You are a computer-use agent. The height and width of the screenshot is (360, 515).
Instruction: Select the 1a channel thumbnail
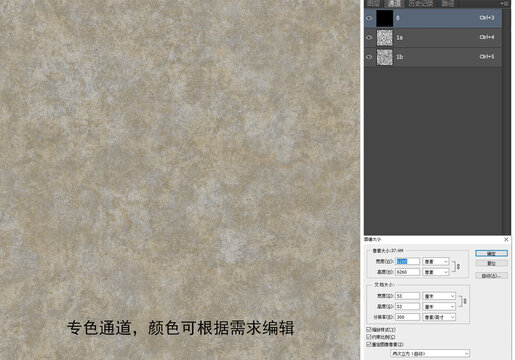[x=385, y=38]
